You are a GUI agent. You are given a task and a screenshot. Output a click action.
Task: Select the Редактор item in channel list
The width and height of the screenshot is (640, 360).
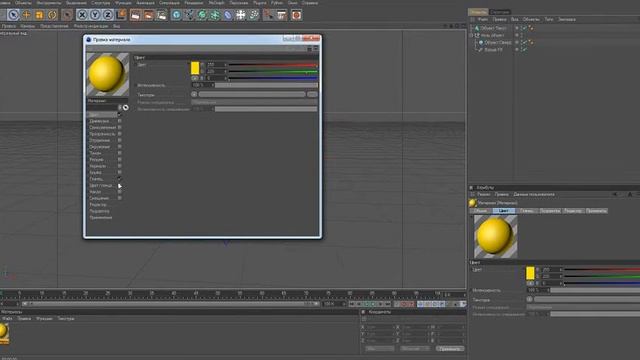[98, 204]
